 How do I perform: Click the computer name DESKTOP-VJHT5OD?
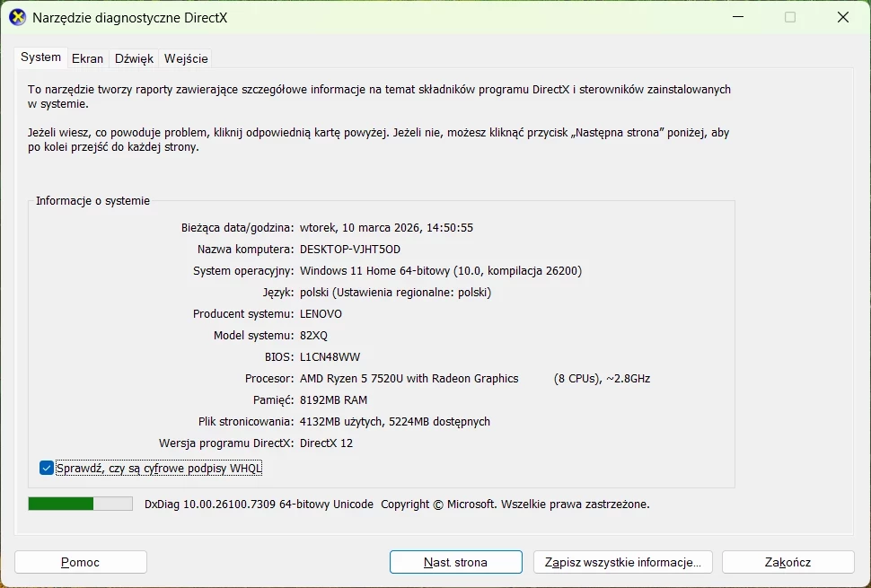tap(350, 249)
